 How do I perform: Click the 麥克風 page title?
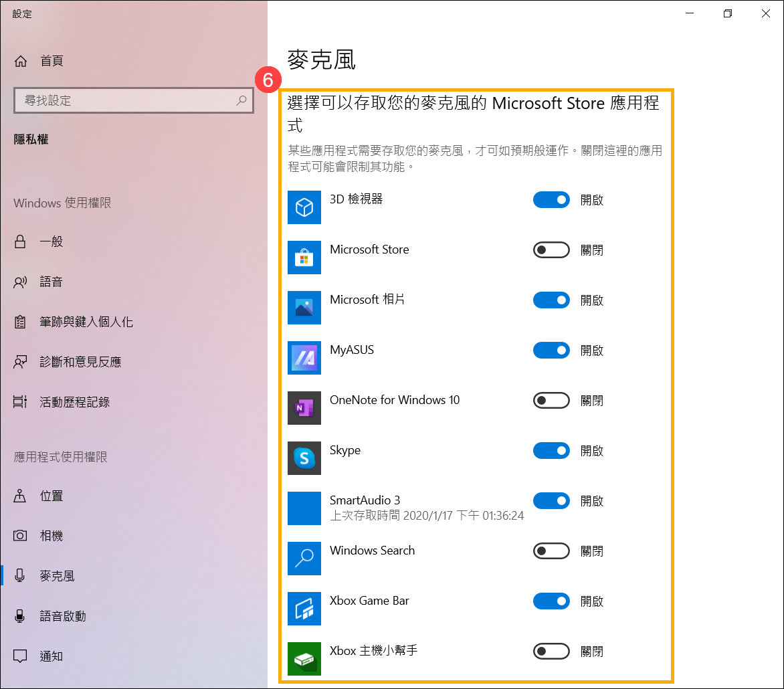(x=322, y=60)
